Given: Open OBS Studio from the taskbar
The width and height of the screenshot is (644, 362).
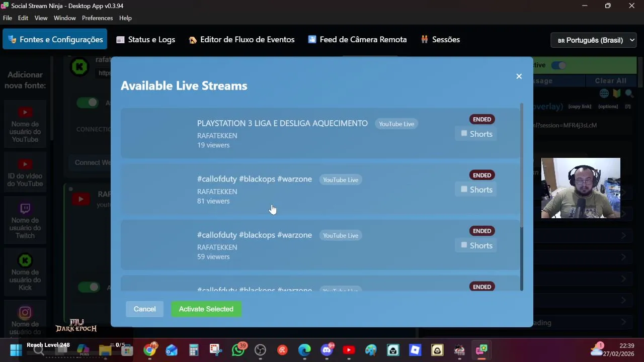Looking at the screenshot, I should coord(260,350).
